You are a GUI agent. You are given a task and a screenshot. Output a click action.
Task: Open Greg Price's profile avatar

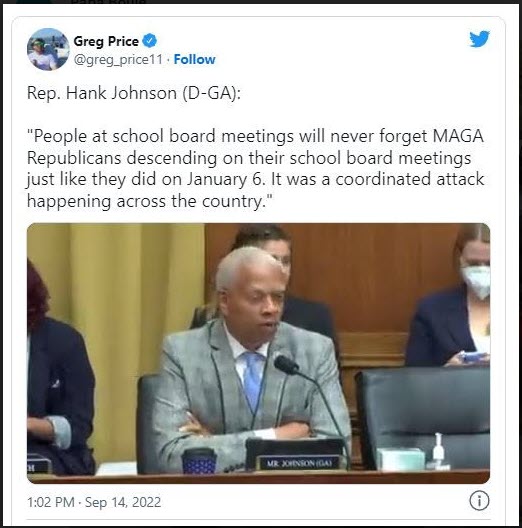(x=48, y=49)
